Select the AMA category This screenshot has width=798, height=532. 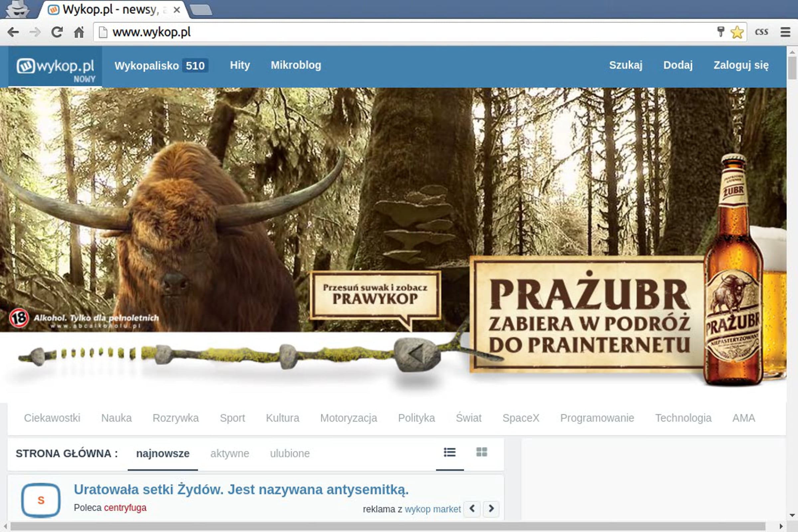[x=744, y=418]
